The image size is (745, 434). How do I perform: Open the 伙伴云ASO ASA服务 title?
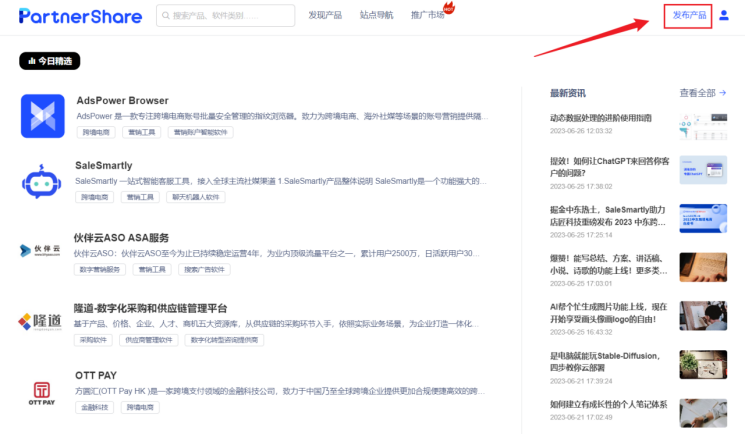[x=121, y=238]
